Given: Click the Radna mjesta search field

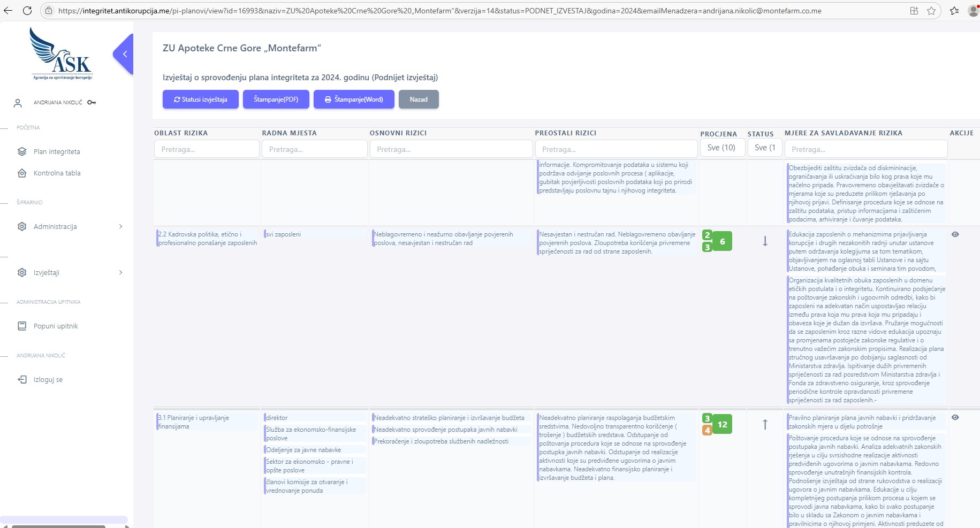Looking at the screenshot, I should [x=315, y=149].
